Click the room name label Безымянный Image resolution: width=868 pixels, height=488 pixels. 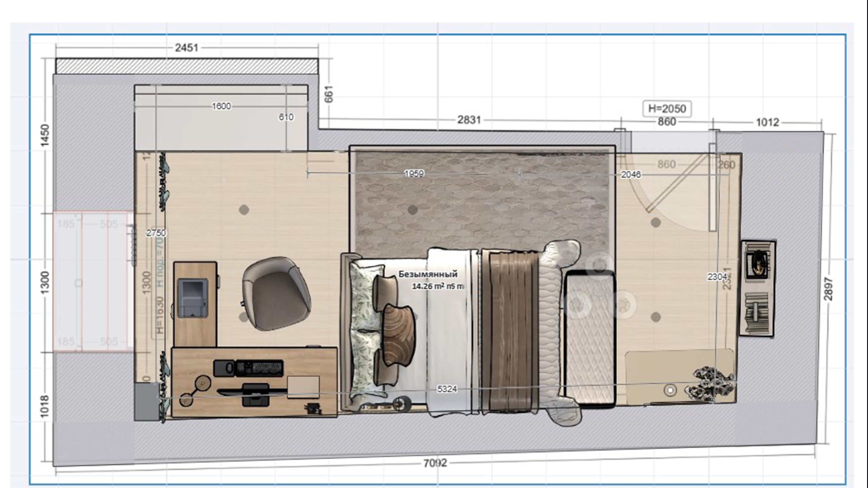pyautogui.click(x=428, y=274)
